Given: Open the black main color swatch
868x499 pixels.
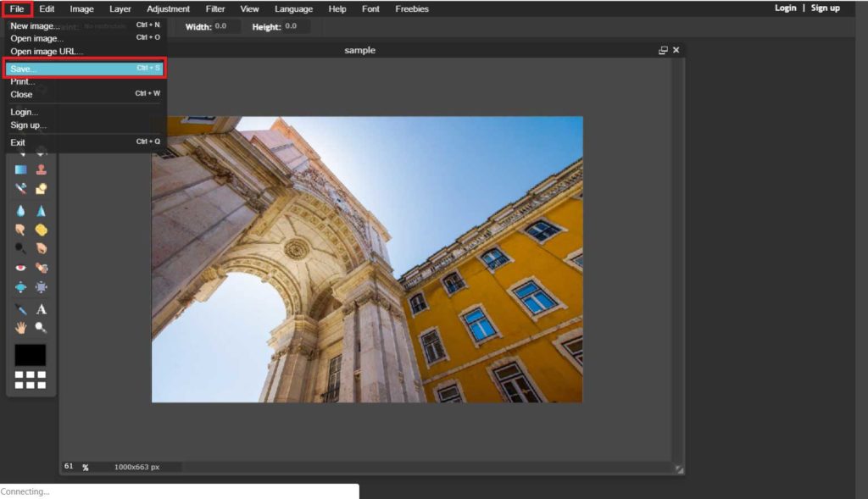Looking at the screenshot, I should [x=31, y=355].
